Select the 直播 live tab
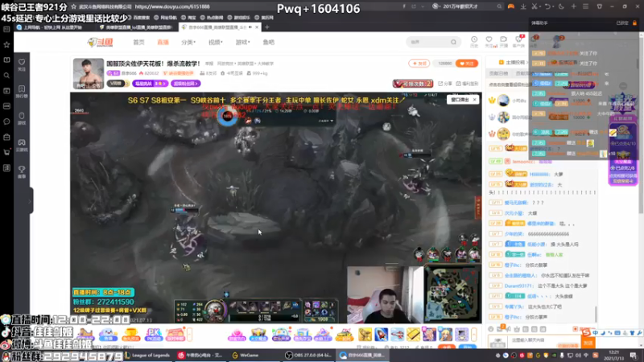 pos(163,43)
